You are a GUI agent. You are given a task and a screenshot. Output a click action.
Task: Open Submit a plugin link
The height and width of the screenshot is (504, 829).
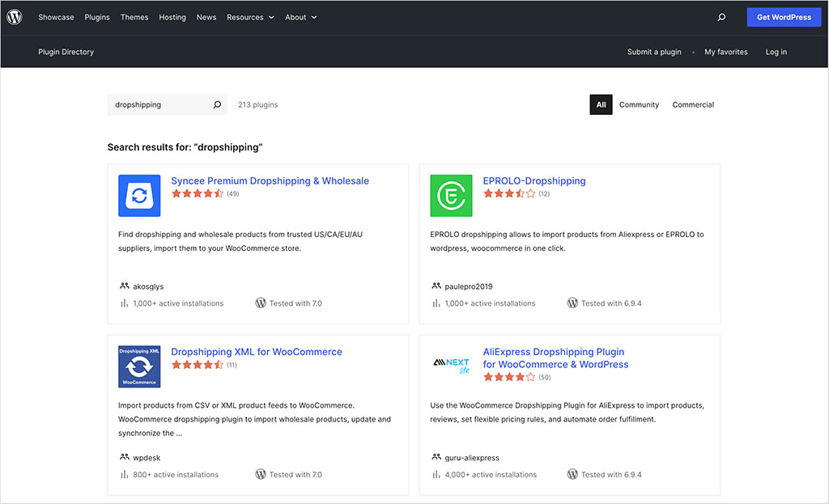point(654,52)
